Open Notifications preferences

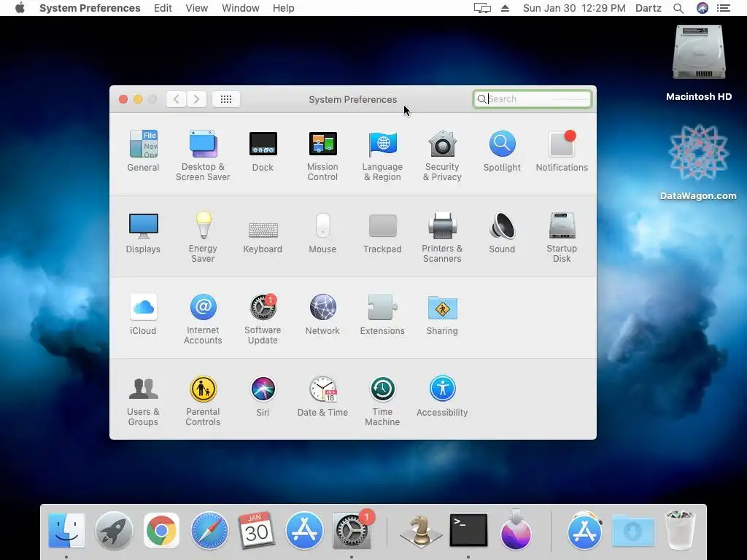(562, 150)
